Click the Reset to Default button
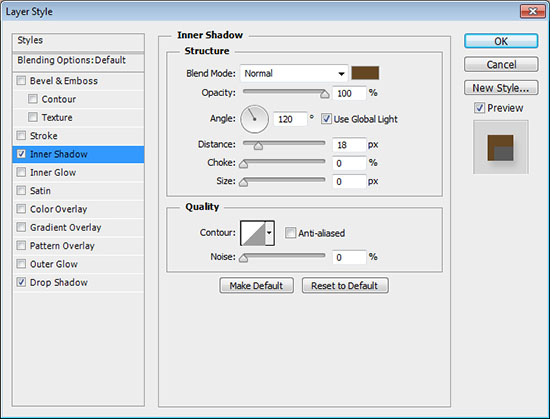Screen dimensions: 550x419 345,286
